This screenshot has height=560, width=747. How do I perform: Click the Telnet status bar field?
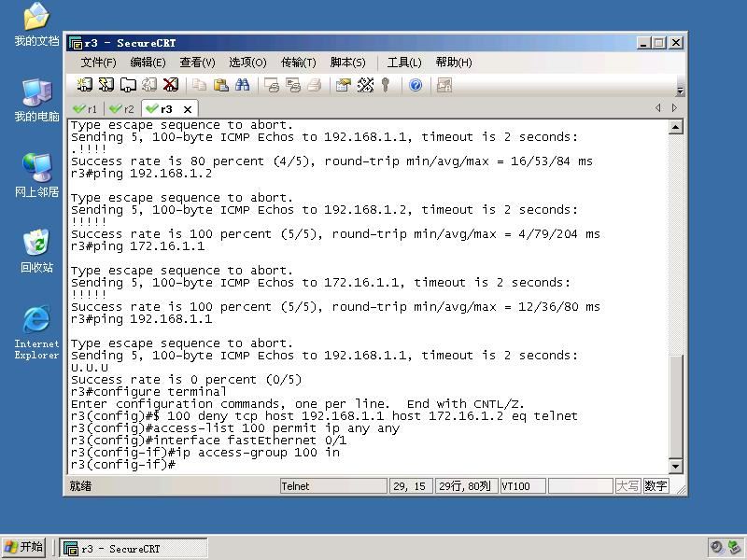click(x=333, y=486)
